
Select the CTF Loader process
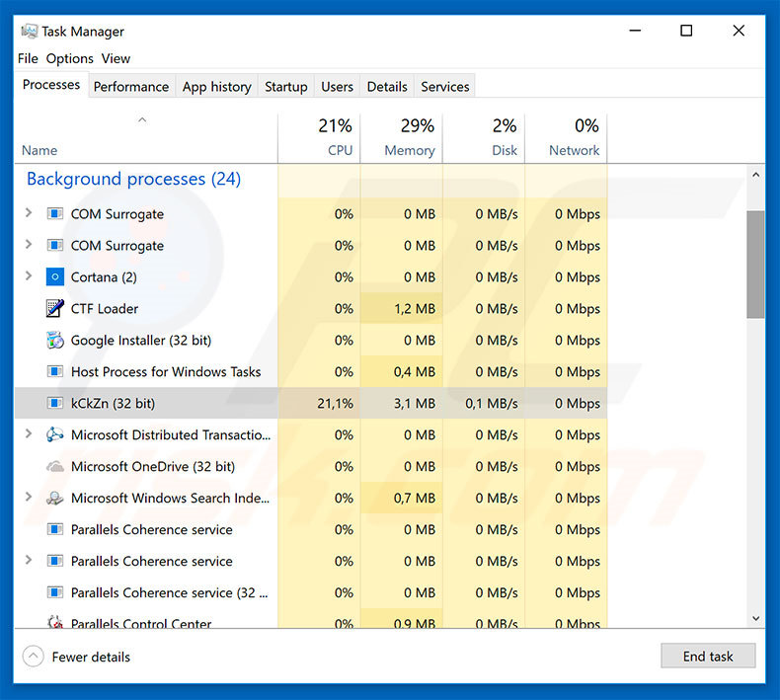[311, 308]
